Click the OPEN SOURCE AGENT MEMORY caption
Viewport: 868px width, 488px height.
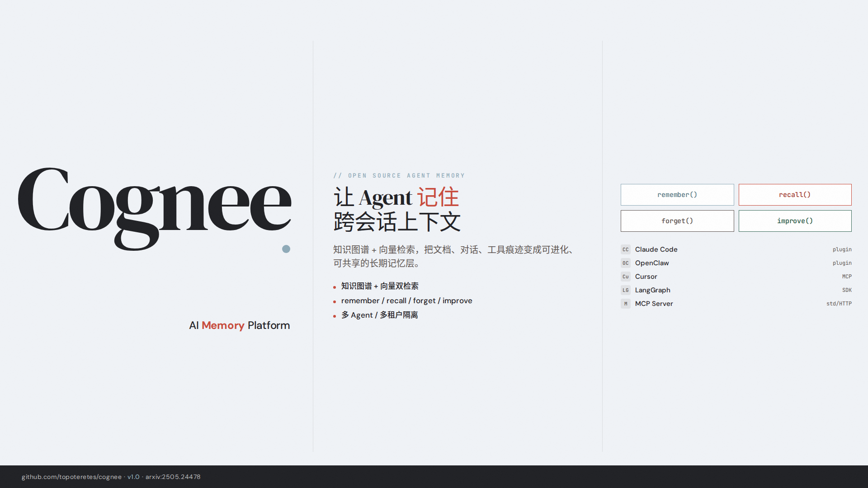click(399, 176)
